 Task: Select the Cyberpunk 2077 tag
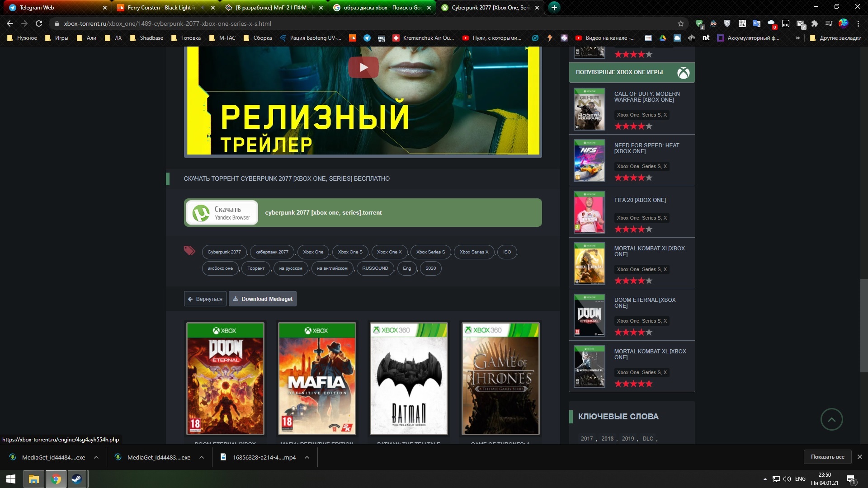pyautogui.click(x=224, y=252)
